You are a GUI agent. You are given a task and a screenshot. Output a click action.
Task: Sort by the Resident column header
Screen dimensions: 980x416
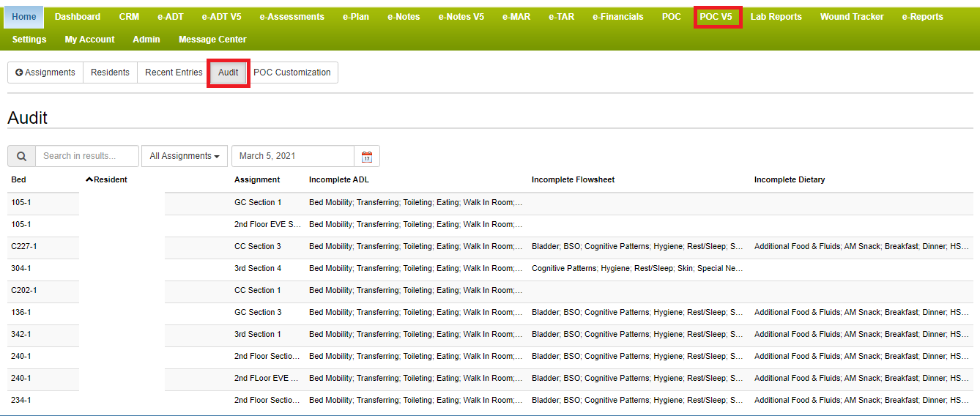click(x=107, y=179)
